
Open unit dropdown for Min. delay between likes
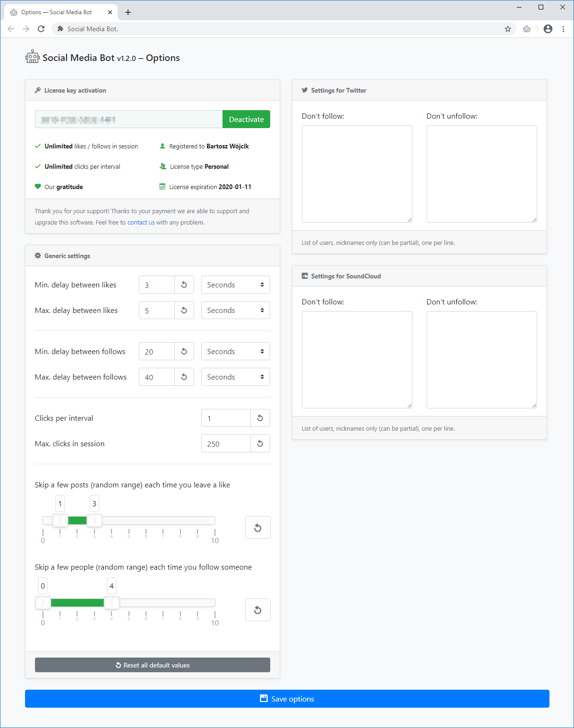[x=236, y=285]
